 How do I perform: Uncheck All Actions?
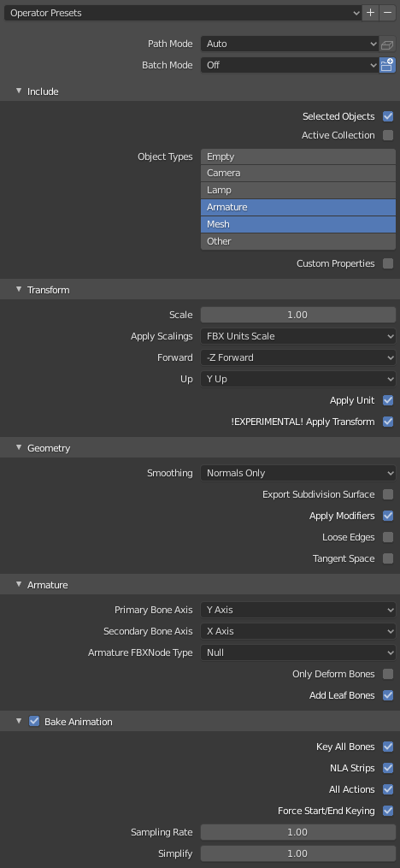388,789
